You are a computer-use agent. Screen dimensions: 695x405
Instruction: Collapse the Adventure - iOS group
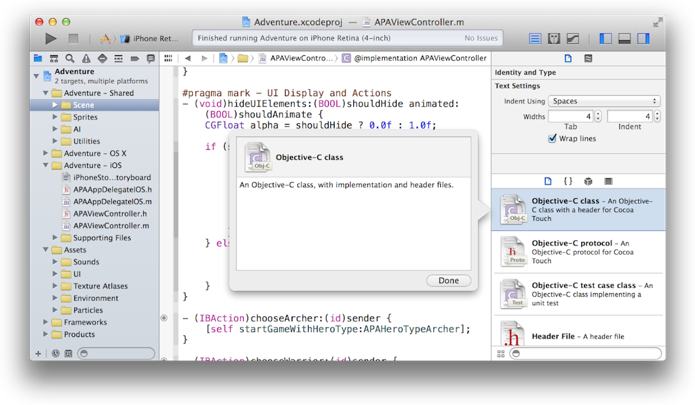click(46, 165)
